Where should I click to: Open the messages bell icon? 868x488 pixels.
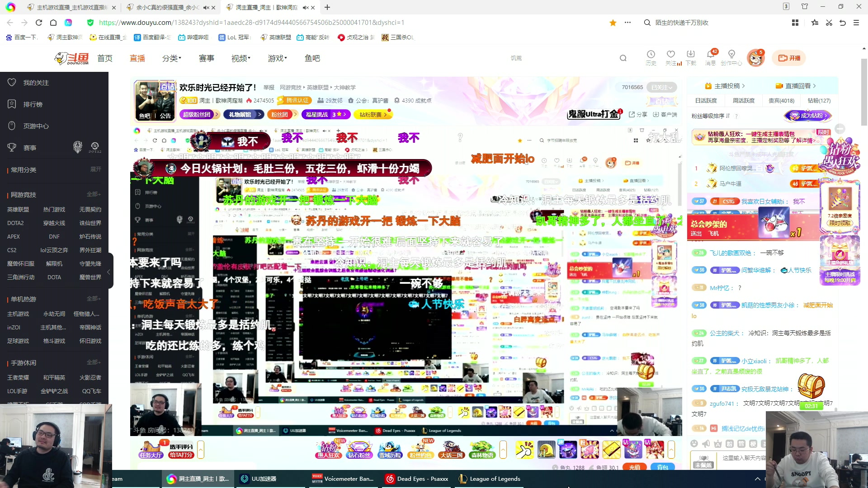[711, 54]
